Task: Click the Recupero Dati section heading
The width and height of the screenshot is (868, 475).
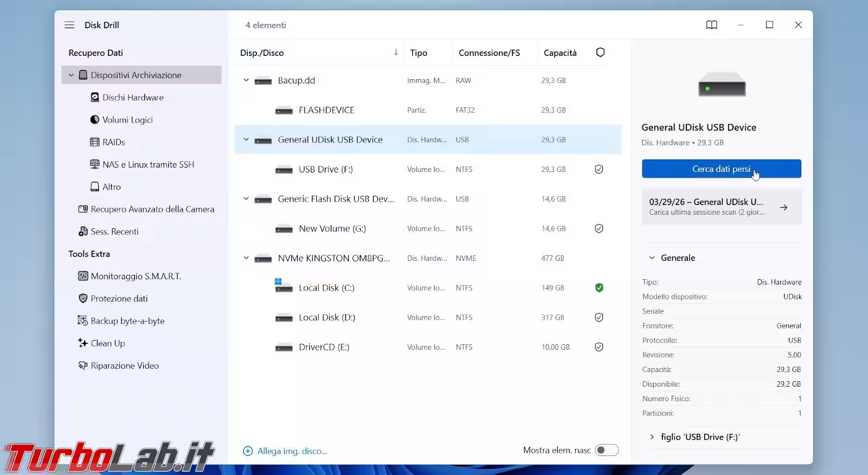Action: tap(95, 53)
